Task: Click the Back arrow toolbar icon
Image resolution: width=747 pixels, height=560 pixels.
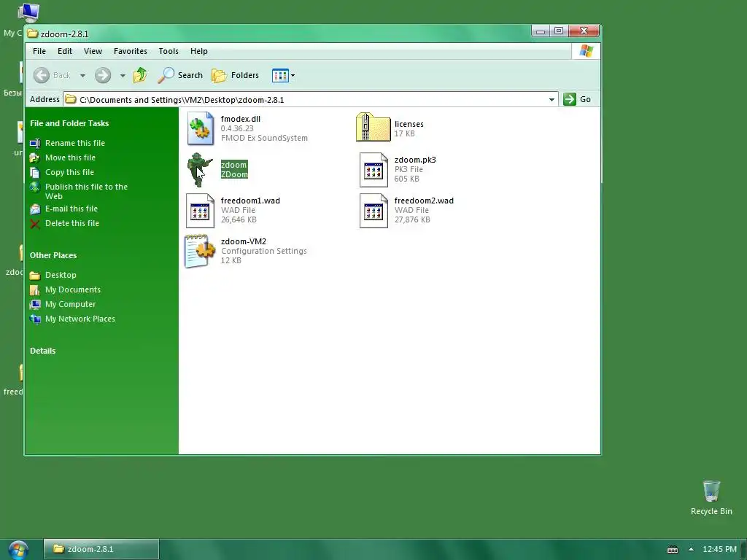Action: pyautogui.click(x=42, y=75)
